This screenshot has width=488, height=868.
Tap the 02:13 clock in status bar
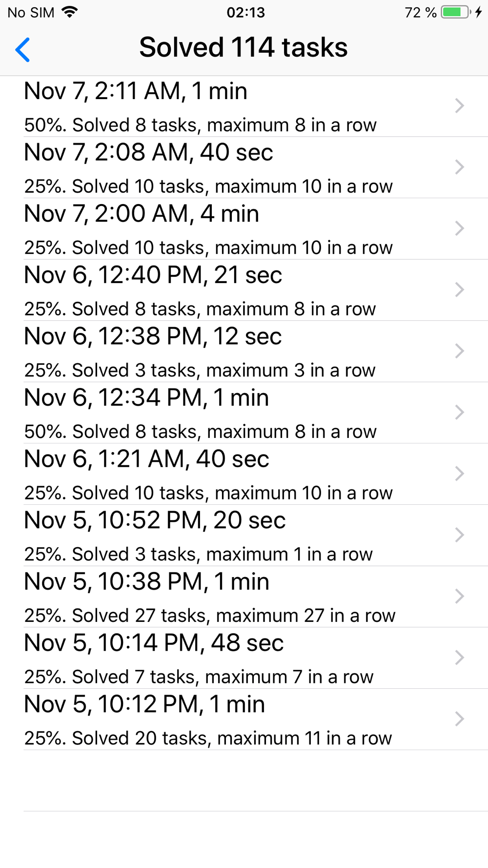(x=245, y=12)
